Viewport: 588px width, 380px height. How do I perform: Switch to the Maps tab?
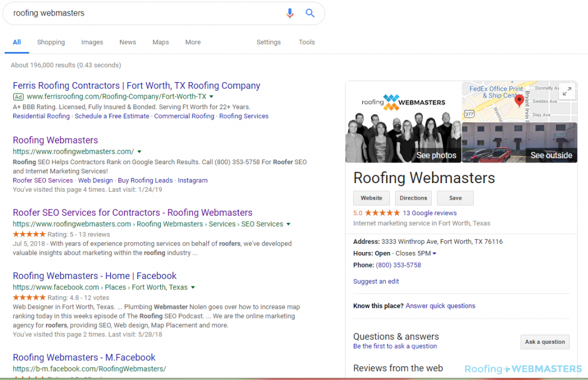(x=161, y=42)
